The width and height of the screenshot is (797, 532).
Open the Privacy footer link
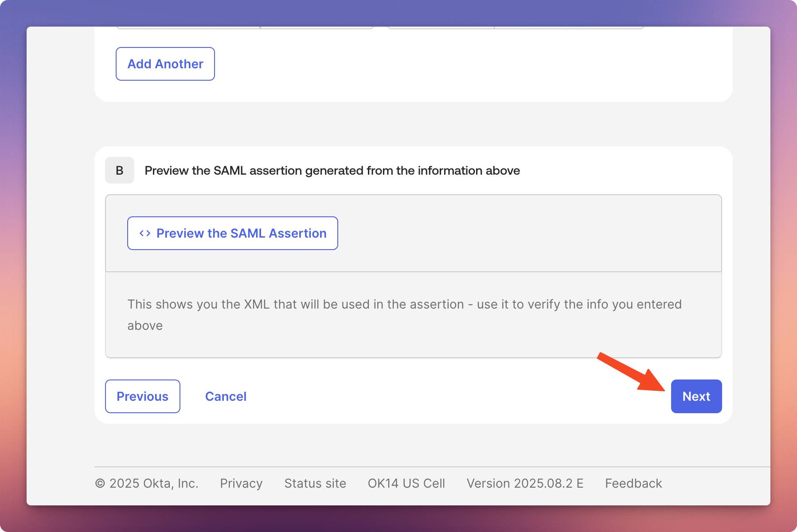(241, 483)
